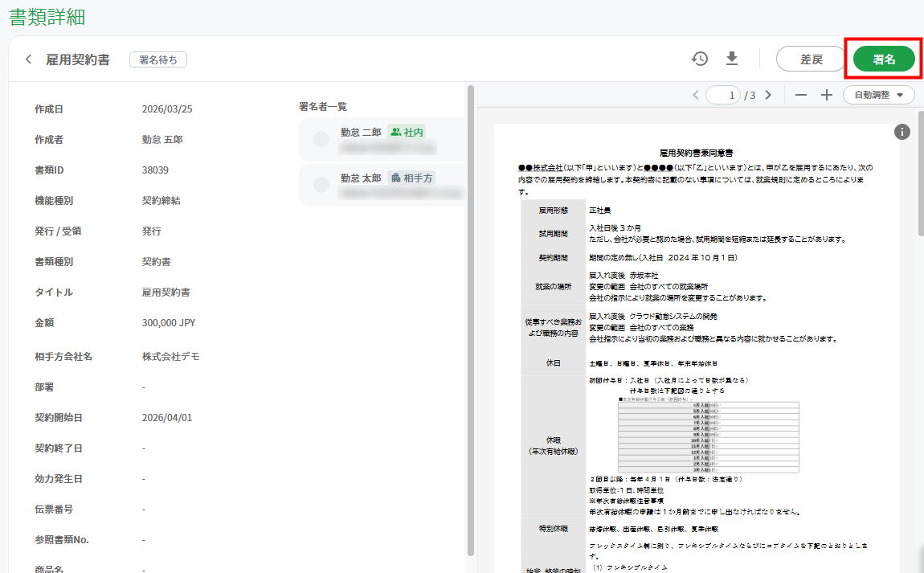Click the company name 株式会社デモ

[170, 357]
